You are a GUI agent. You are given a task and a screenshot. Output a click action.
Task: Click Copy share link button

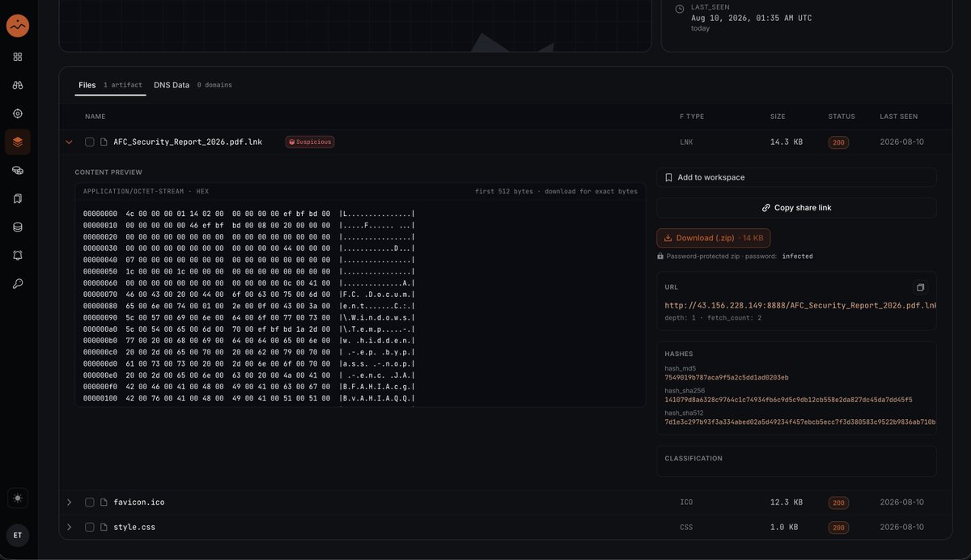point(796,208)
